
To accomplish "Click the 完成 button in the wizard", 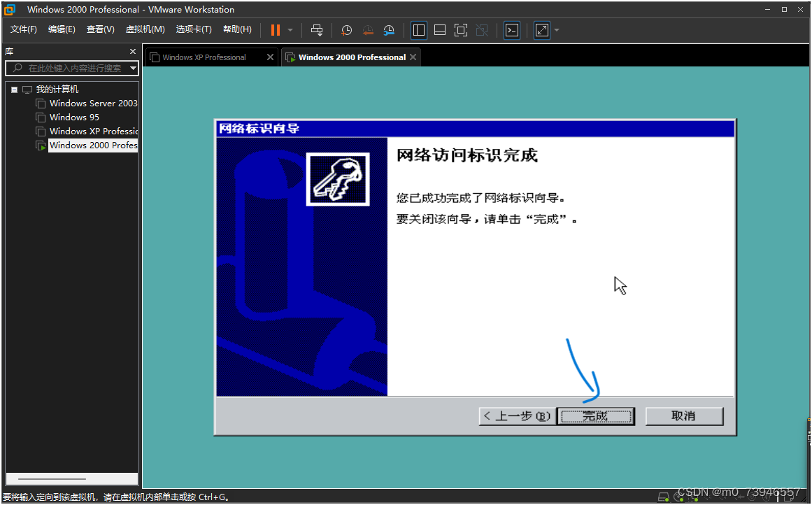I will (596, 416).
